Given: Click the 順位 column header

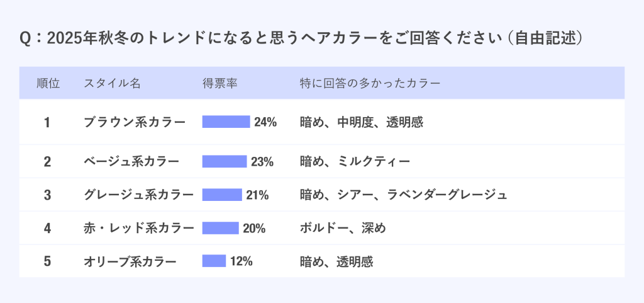Looking at the screenshot, I should (48, 84).
